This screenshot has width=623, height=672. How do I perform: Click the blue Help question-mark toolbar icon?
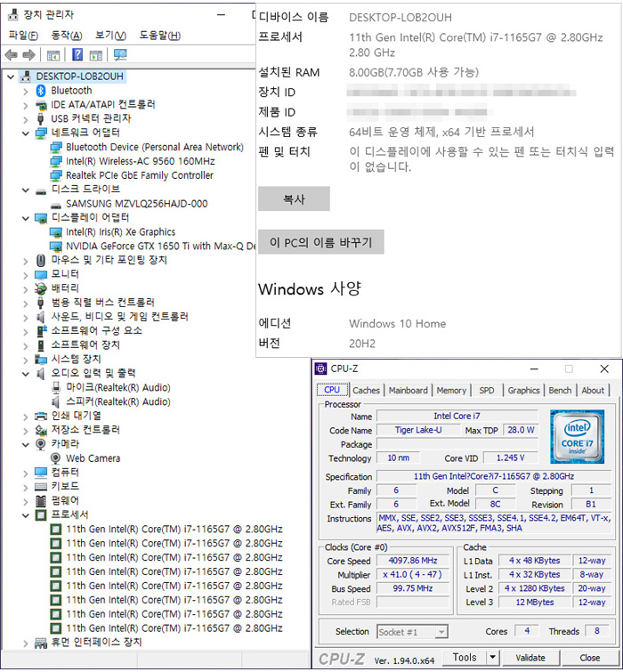point(77,55)
